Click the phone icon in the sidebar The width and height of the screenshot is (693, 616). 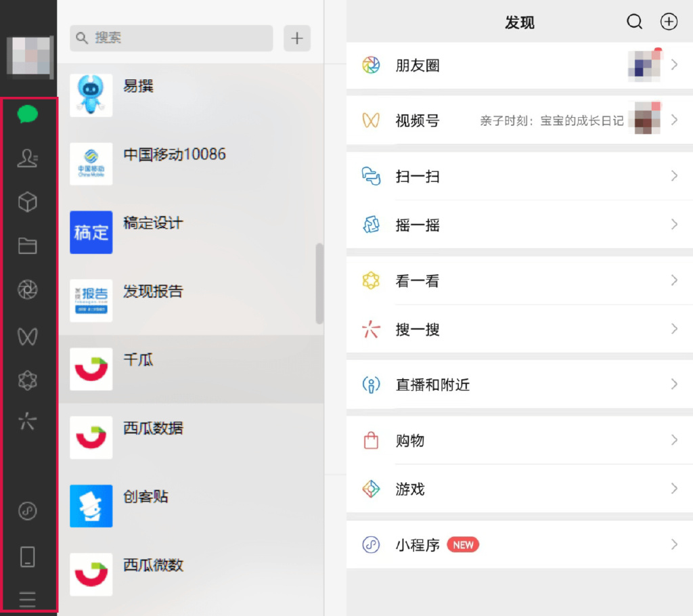[x=27, y=556]
